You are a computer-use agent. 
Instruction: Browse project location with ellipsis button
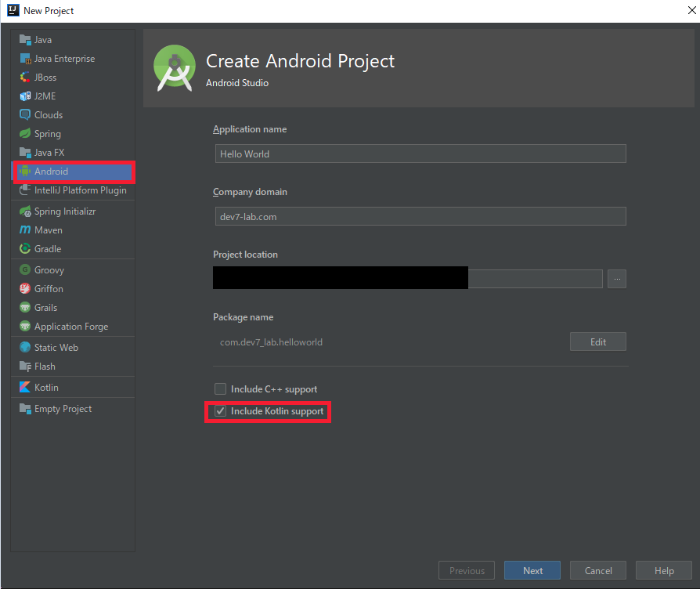pos(617,279)
